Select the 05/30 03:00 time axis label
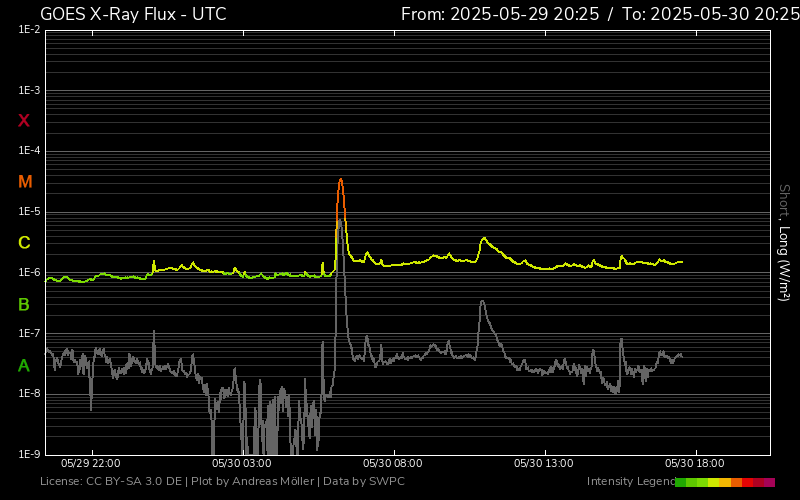 (x=242, y=464)
